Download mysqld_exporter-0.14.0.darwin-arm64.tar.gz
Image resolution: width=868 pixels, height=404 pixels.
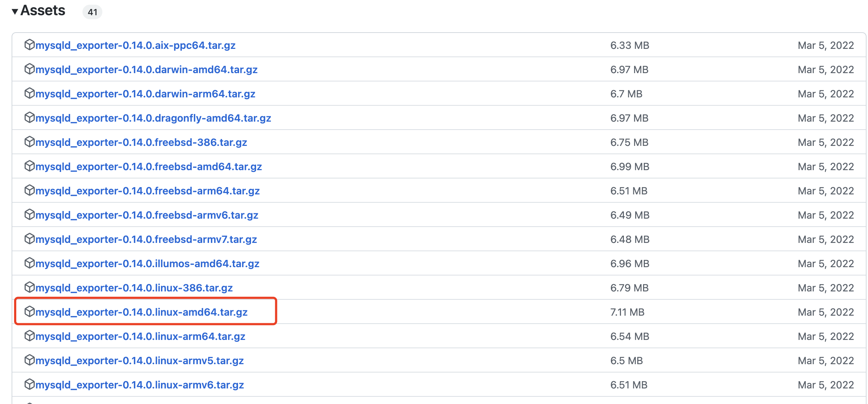pyautogui.click(x=145, y=94)
